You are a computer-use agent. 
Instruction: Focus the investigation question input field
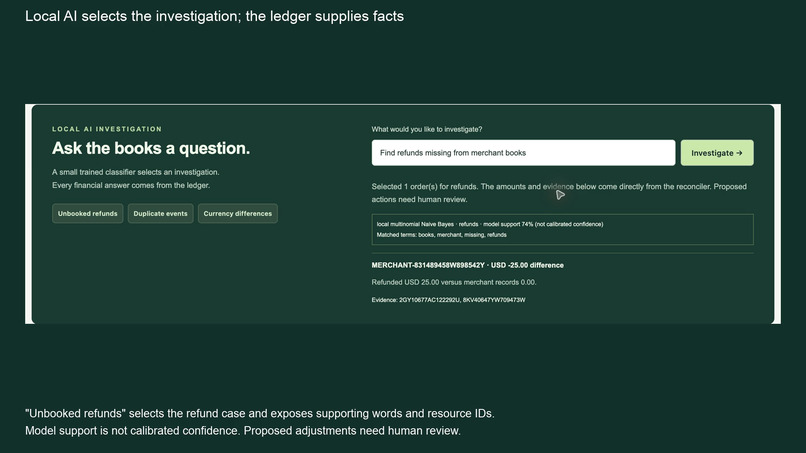(523, 153)
